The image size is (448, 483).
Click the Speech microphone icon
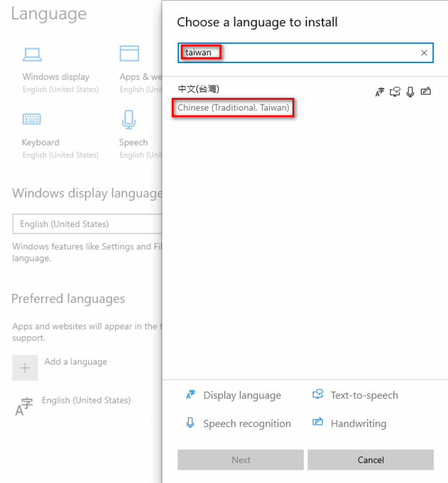[129, 120]
